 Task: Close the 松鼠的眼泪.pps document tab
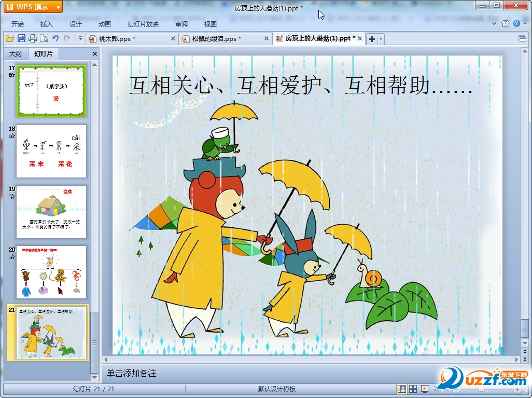point(267,39)
